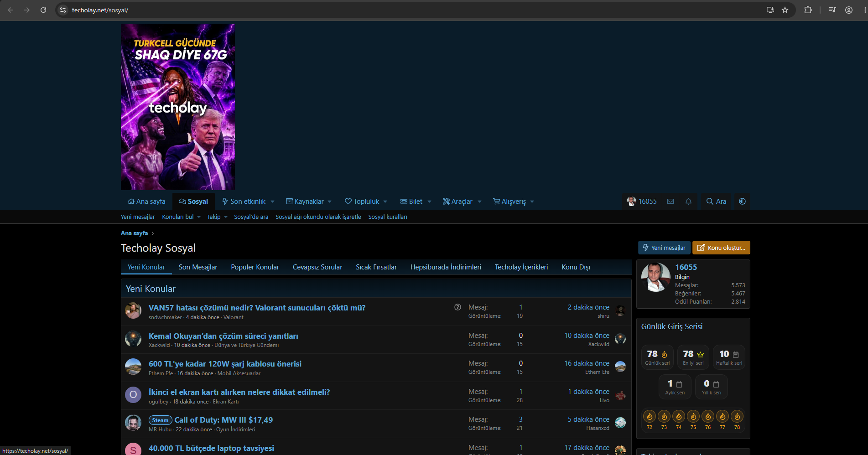Image resolution: width=868 pixels, height=455 pixels.
Task: Open the Takip dropdown in sub-navigation
Action: [x=217, y=217]
